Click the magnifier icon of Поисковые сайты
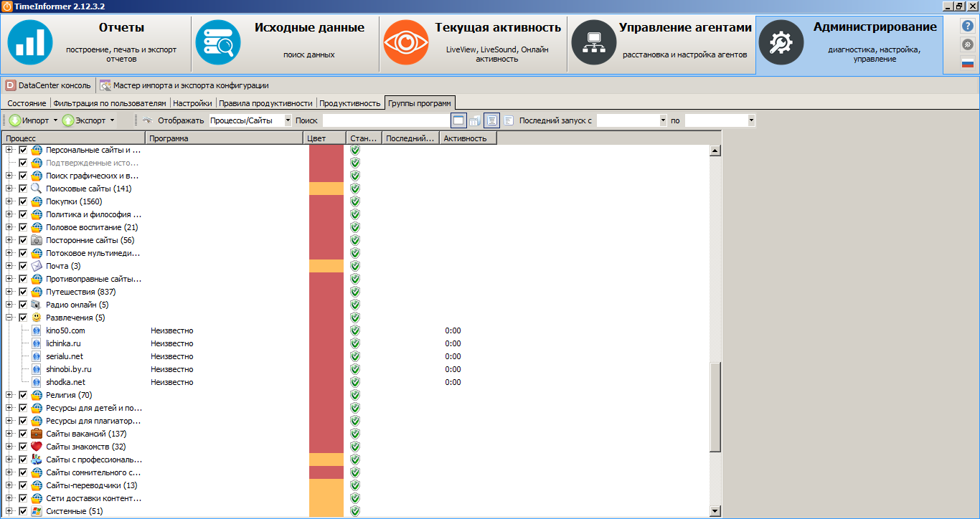Image resolution: width=980 pixels, height=519 pixels. pos(37,189)
